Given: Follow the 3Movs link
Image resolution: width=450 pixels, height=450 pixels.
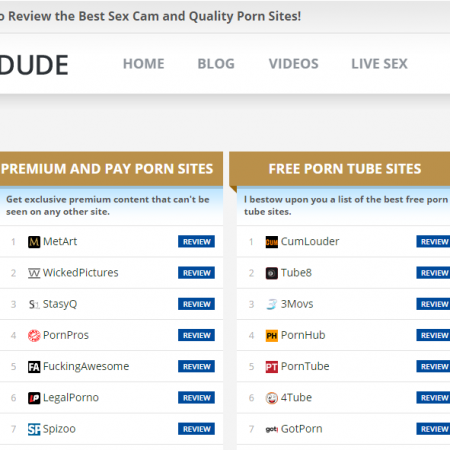Looking at the screenshot, I should [297, 304].
